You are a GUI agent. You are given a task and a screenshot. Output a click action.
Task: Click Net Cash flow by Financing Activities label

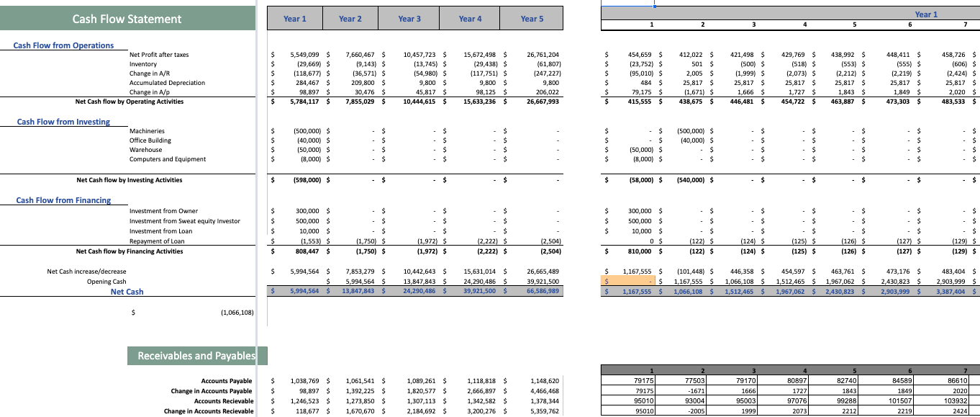click(130, 251)
